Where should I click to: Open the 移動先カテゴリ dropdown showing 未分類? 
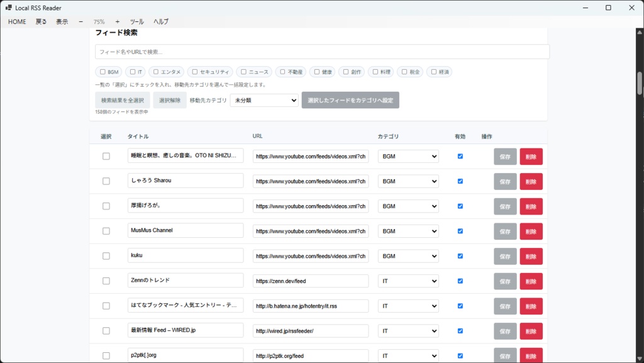point(264,100)
